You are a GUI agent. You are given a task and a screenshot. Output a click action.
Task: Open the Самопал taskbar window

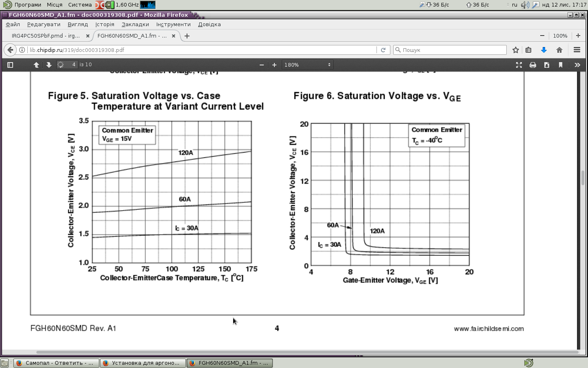[x=56, y=363]
